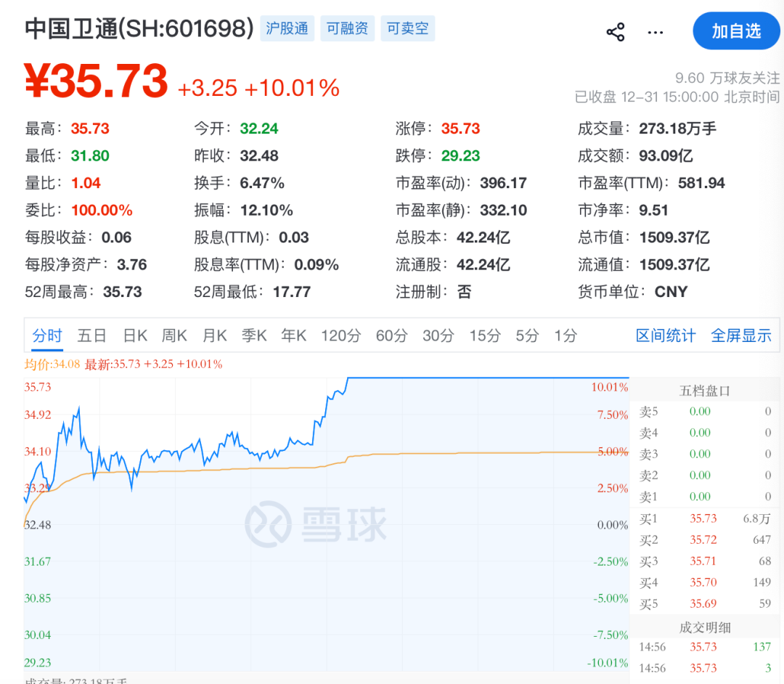Click the 振幅 value 12.10%
This screenshot has height=684, width=784.
click(266, 210)
